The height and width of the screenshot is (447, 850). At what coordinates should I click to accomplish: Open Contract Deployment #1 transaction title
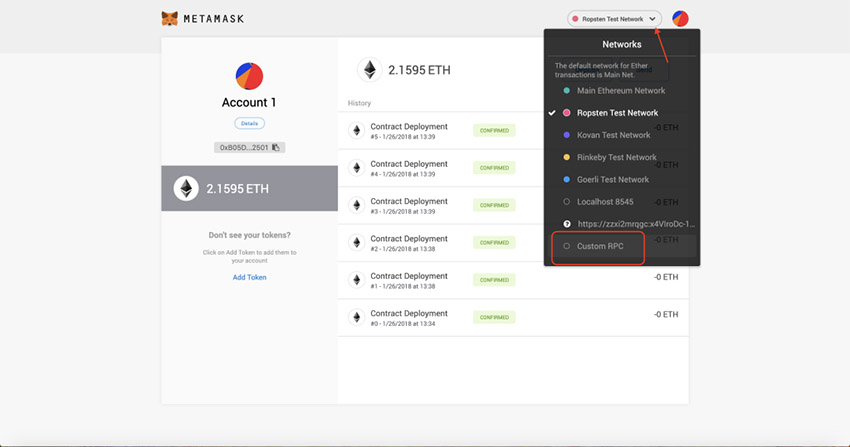tap(409, 276)
